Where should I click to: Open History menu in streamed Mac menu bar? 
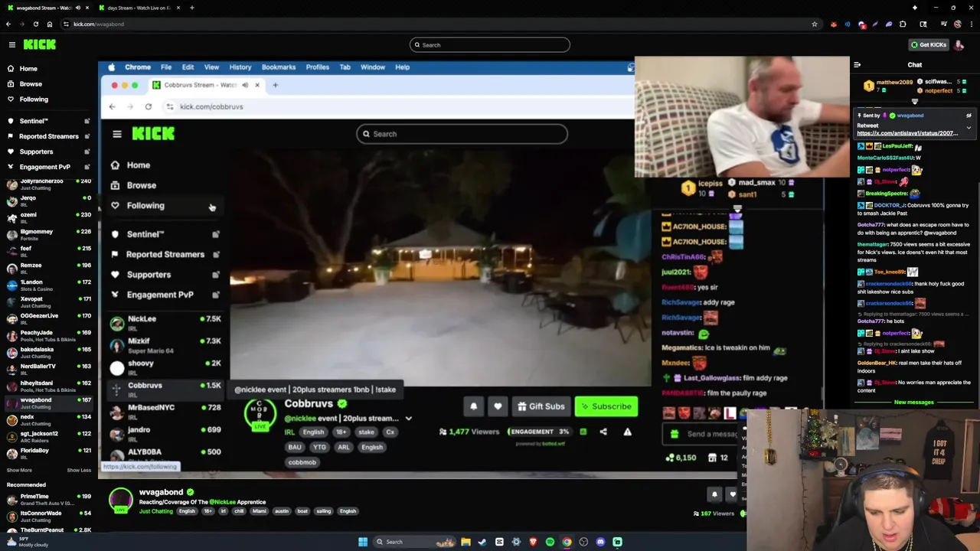240,67
